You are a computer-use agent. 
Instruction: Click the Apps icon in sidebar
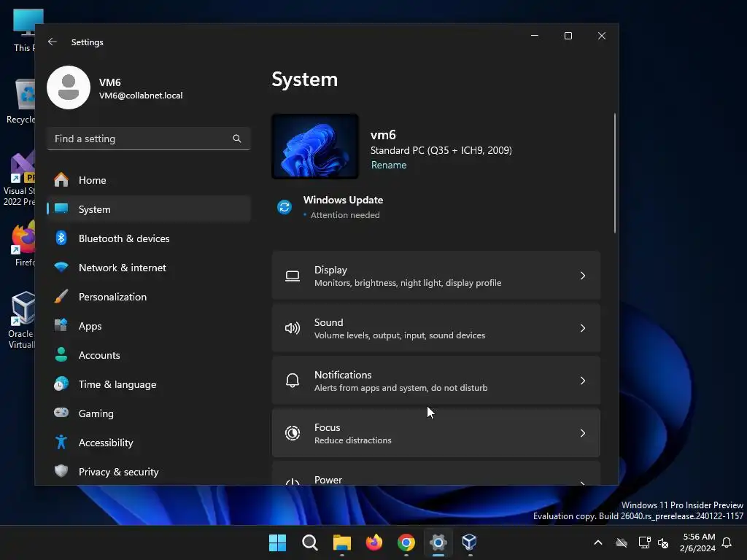tap(61, 326)
